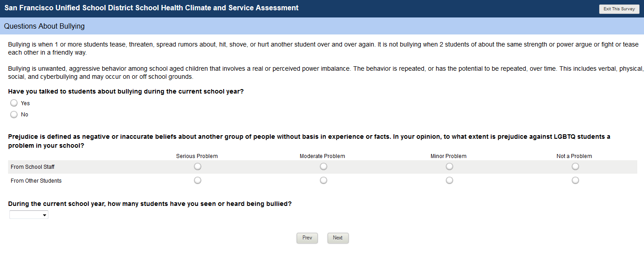644x265 pixels.
Task: Click Exit This Survey button
Action: 619,9
